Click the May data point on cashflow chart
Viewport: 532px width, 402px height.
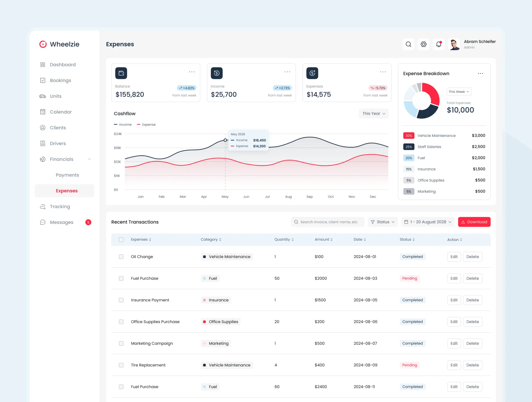(225, 140)
